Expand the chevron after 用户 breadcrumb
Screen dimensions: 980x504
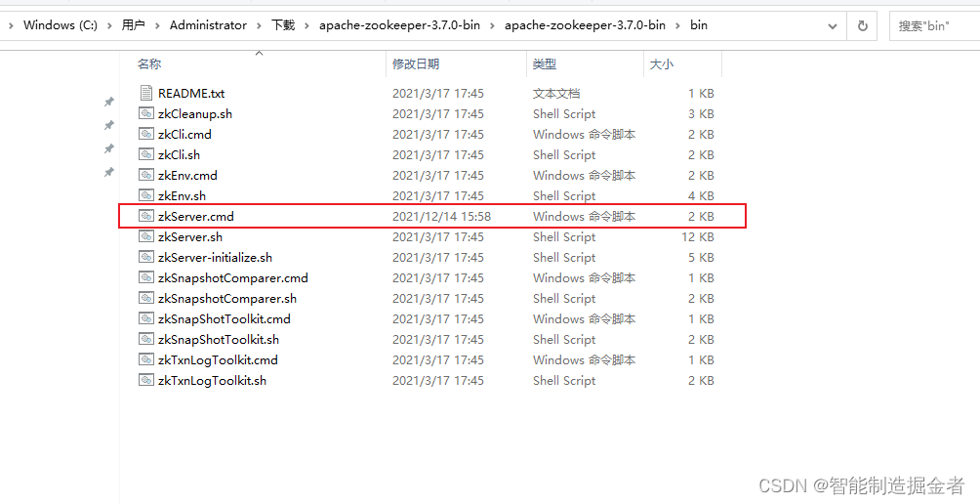(x=157, y=25)
